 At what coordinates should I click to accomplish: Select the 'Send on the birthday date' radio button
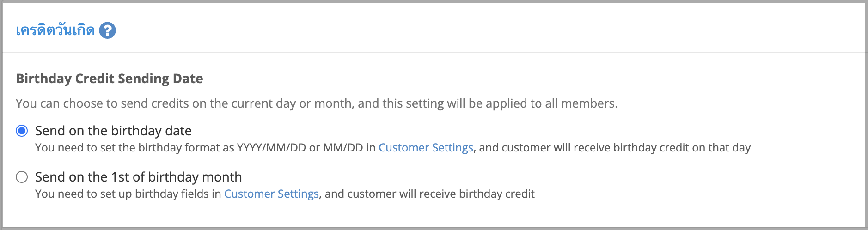click(x=22, y=131)
